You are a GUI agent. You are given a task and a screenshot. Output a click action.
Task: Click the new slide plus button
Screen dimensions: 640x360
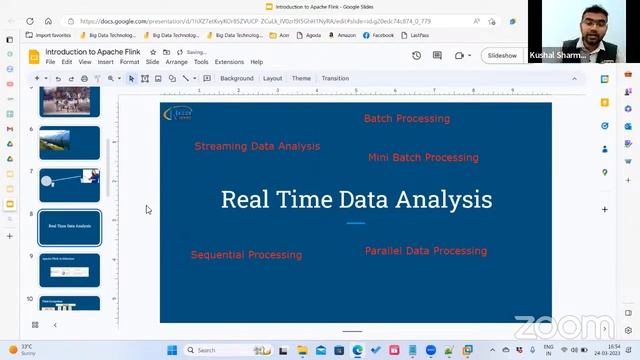pyautogui.click(x=37, y=78)
